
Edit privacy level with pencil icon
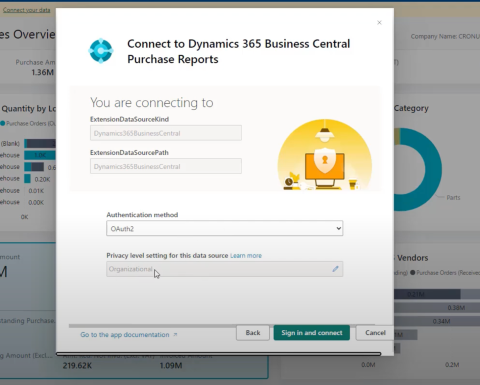(x=335, y=269)
